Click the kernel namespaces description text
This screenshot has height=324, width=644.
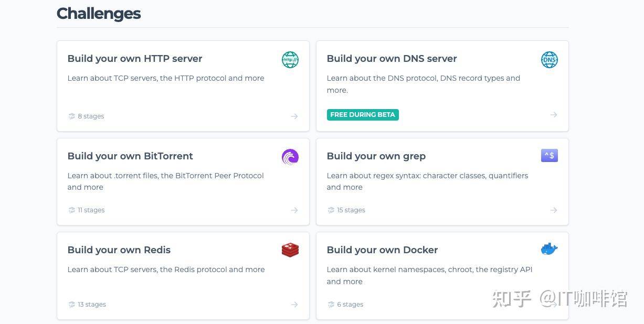429,275
